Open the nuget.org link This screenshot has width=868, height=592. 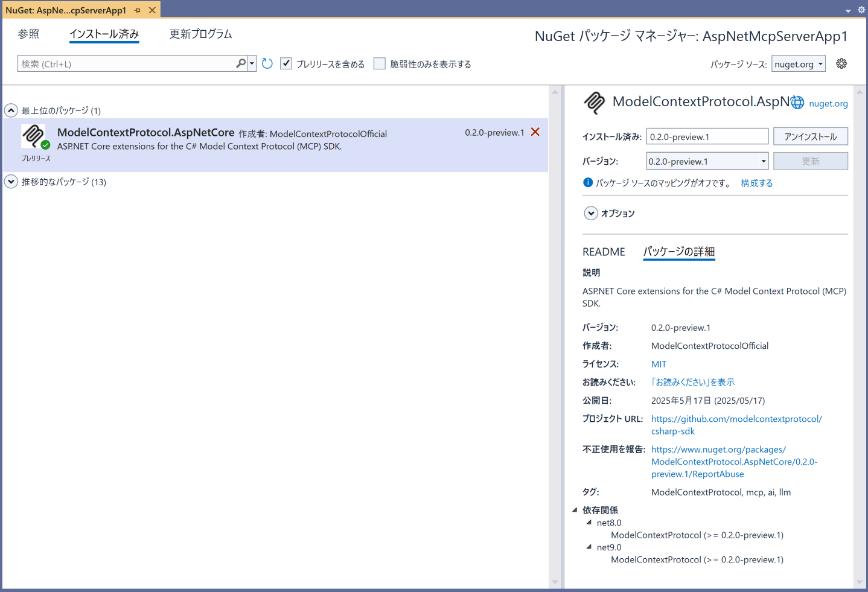(x=828, y=103)
